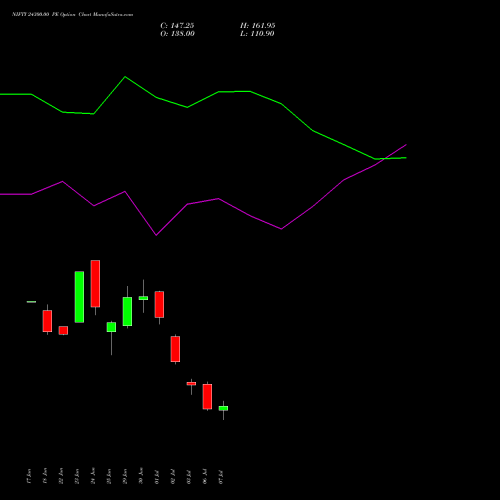This screenshot has width=500, height=500.
Task: Click the low price value L: 110.90
Action: pos(257,34)
